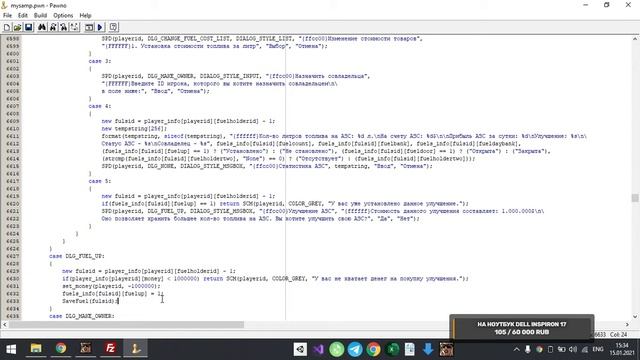Click line number 6627 in the gutter

[13, 256]
